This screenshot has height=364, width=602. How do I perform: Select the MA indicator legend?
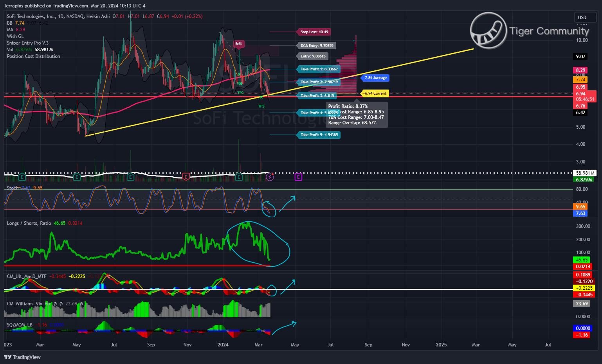[x=16, y=30]
